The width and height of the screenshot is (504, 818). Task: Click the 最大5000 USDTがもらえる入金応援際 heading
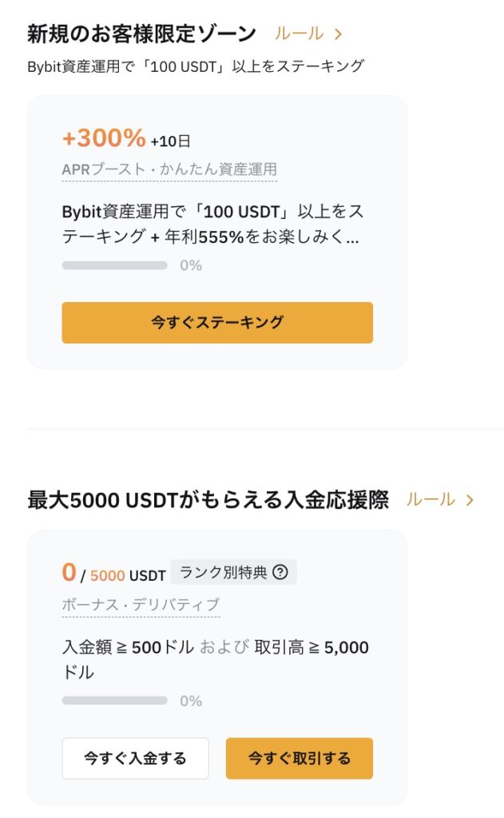208,500
